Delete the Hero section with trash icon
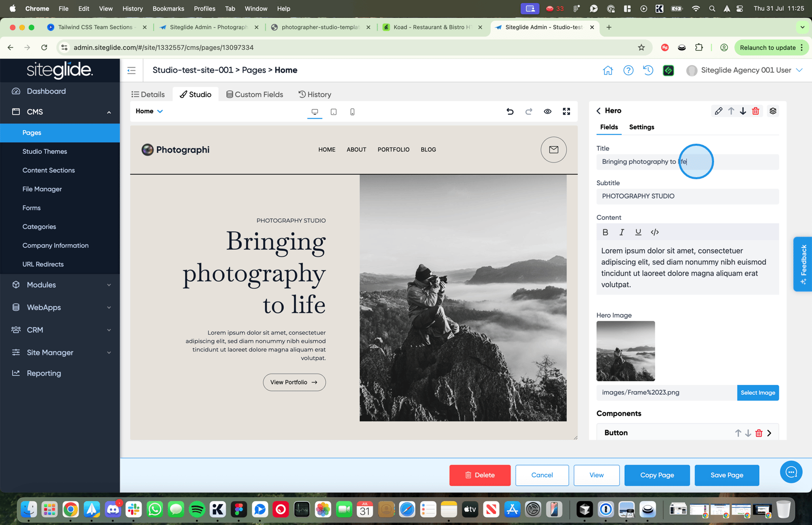This screenshot has width=812, height=525. click(x=756, y=111)
